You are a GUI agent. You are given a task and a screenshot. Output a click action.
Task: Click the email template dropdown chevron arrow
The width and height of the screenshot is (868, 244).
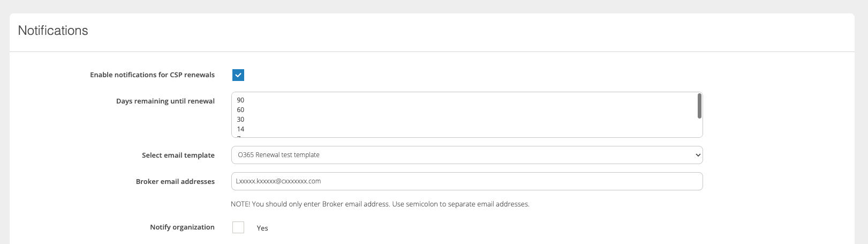(698, 155)
